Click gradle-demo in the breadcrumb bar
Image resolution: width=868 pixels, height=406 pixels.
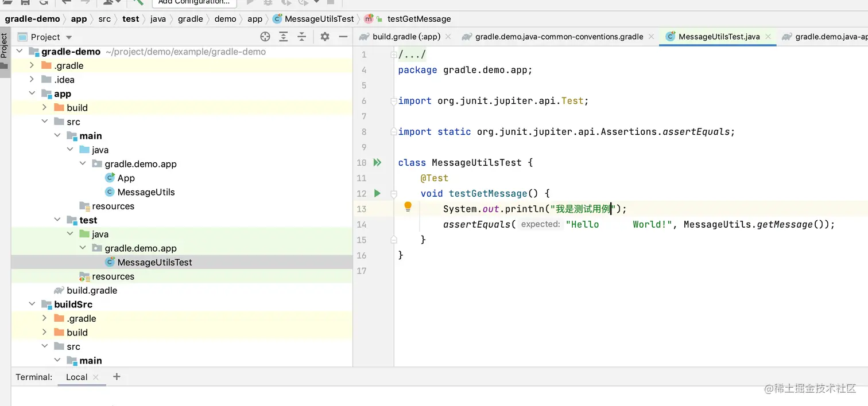point(32,19)
